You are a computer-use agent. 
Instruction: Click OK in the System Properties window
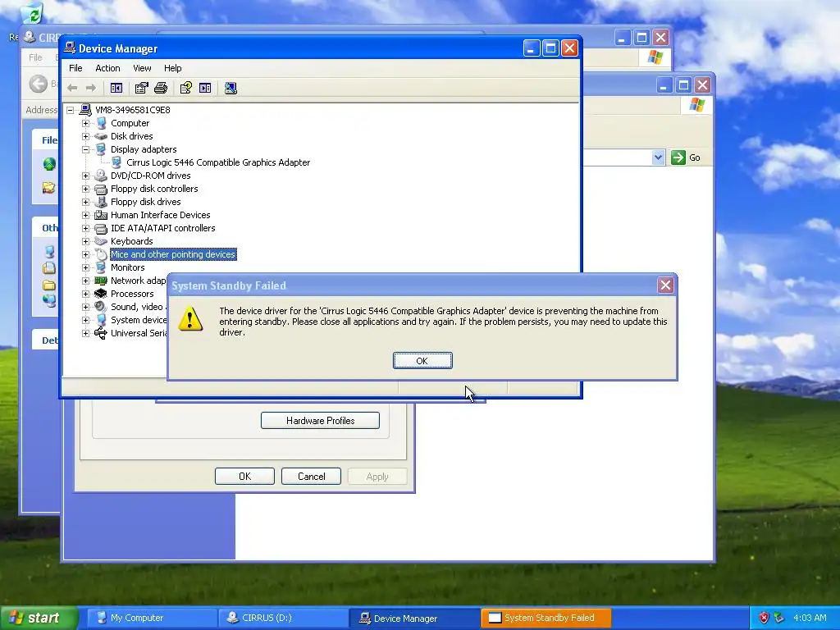244,477
